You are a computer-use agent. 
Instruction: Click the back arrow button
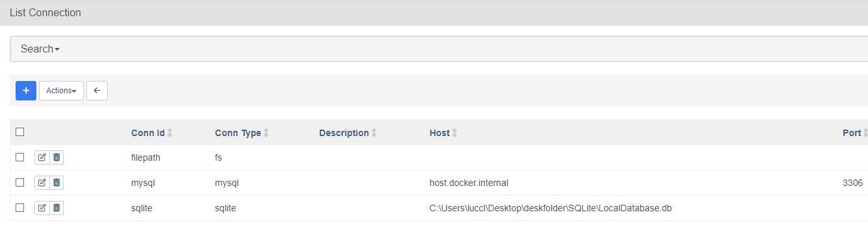tap(97, 91)
